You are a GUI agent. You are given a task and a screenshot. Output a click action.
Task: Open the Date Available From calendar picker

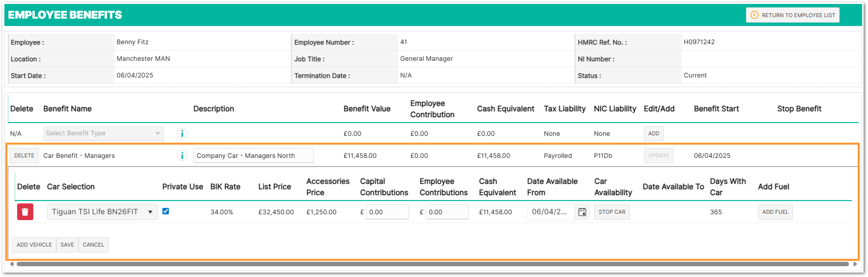pyautogui.click(x=582, y=212)
